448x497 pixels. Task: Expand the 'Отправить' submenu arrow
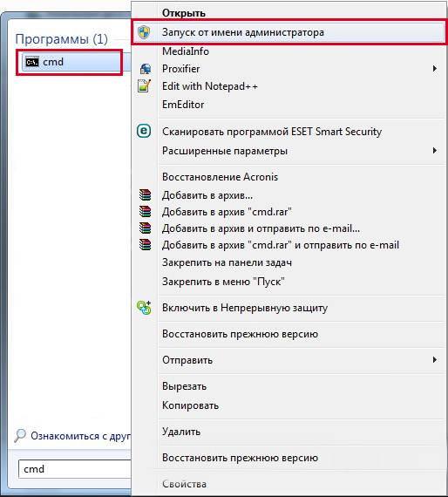pyautogui.click(x=435, y=360)
